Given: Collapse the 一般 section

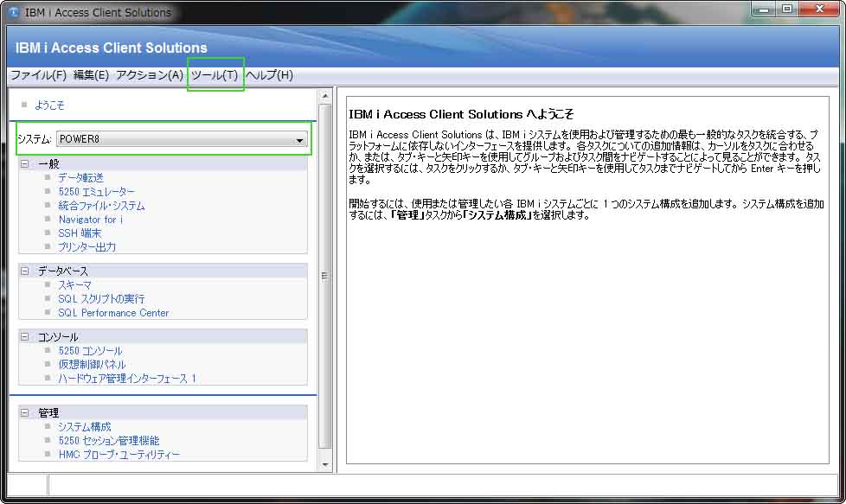Looking at the screenshot, I should coord(25,164).
